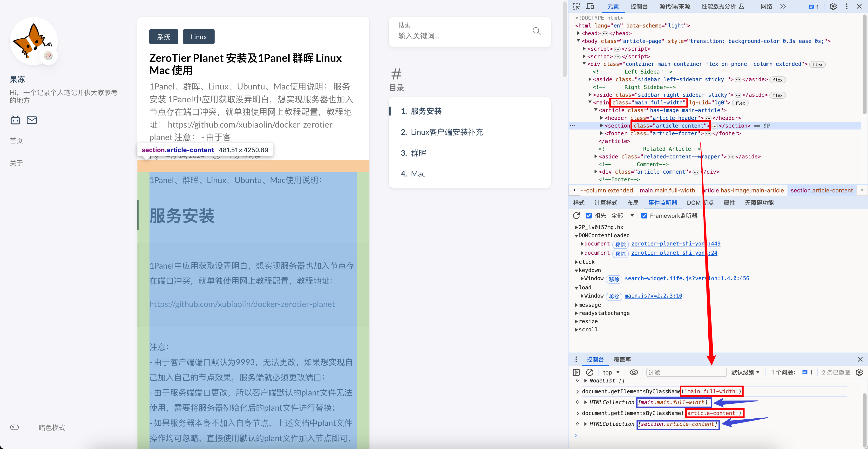Open the top context dropdown in console
Screen dimensions: 868x449
(x=611, y=372)
